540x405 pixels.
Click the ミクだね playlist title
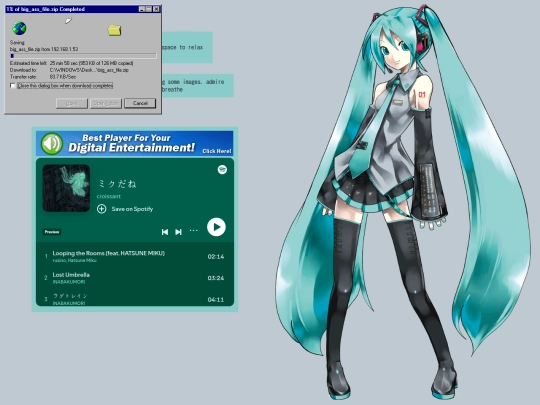coord(117,184)
